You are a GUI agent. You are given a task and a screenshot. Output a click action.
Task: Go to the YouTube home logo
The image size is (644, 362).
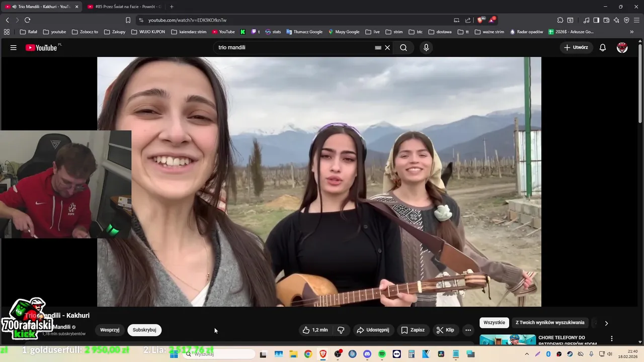41,48
